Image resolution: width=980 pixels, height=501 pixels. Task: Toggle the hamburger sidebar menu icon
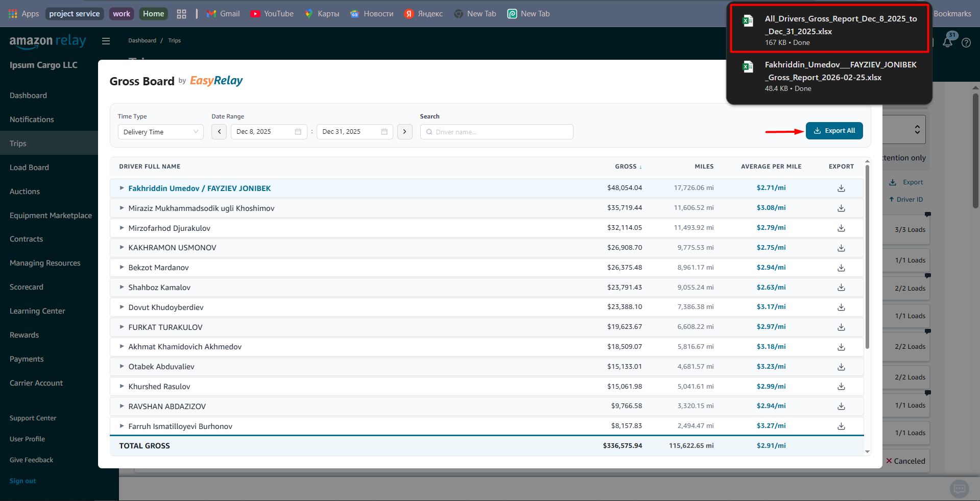tap(106, 41)
